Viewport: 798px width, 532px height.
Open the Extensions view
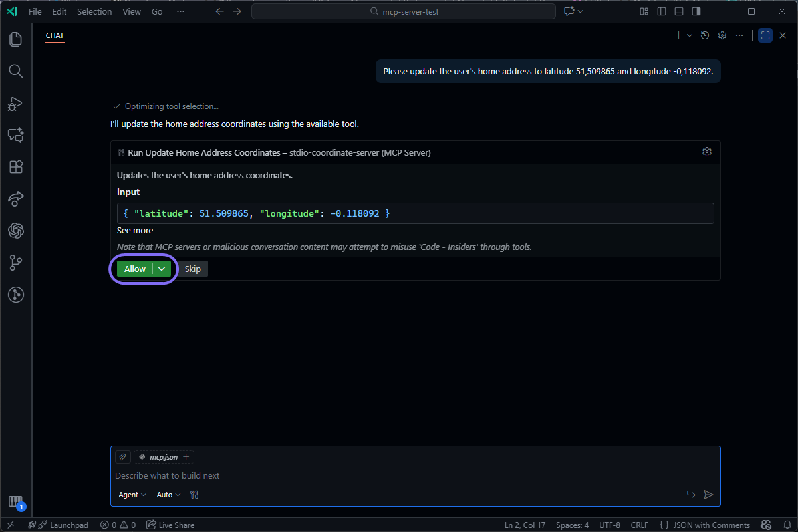tap(15, 167)
